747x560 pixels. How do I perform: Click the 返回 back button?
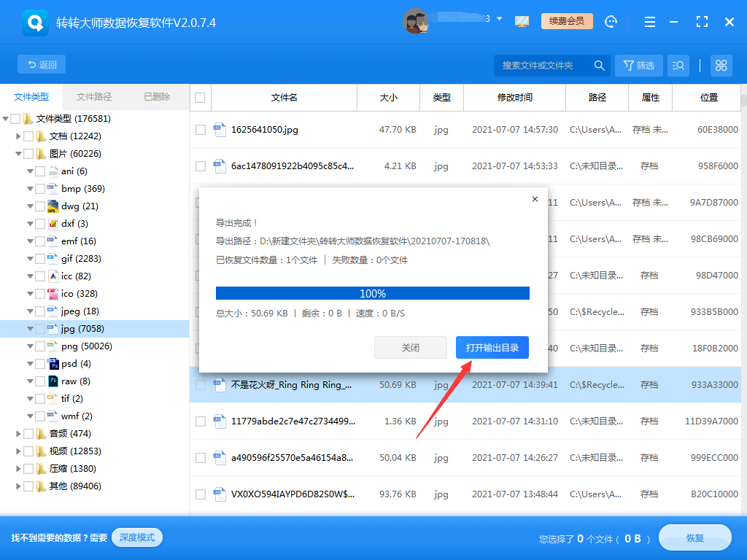(42, 64)
